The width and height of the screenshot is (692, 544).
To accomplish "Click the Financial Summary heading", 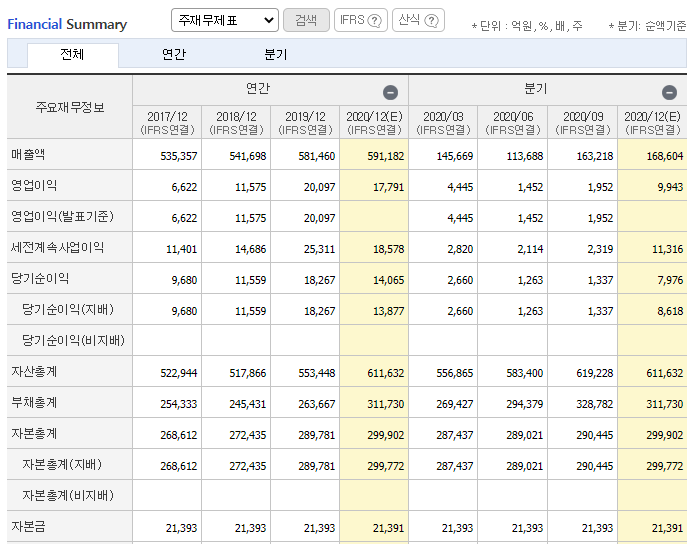I will [67, 24].
